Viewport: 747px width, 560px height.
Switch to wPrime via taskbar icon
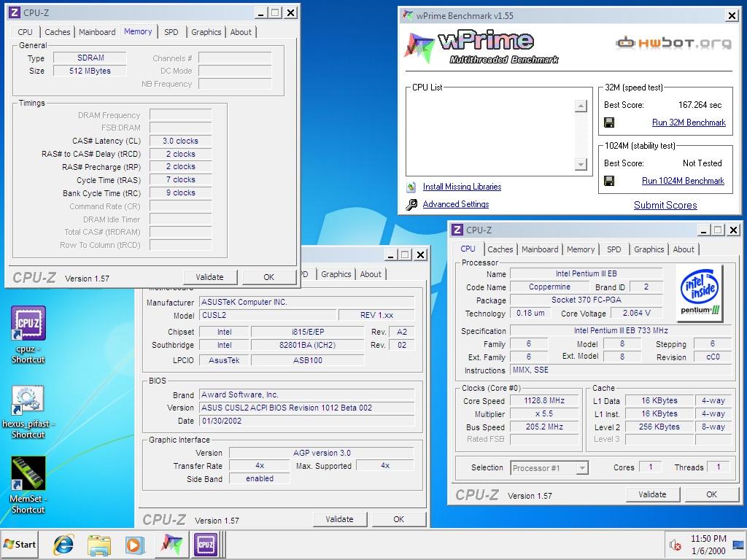click(x=171, y=544)
